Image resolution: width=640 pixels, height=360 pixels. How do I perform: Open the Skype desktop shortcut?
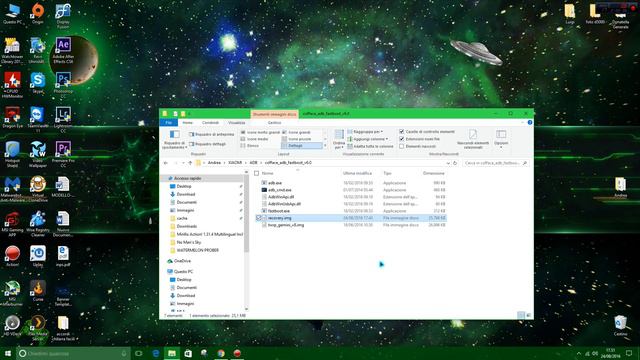[38, 83]
